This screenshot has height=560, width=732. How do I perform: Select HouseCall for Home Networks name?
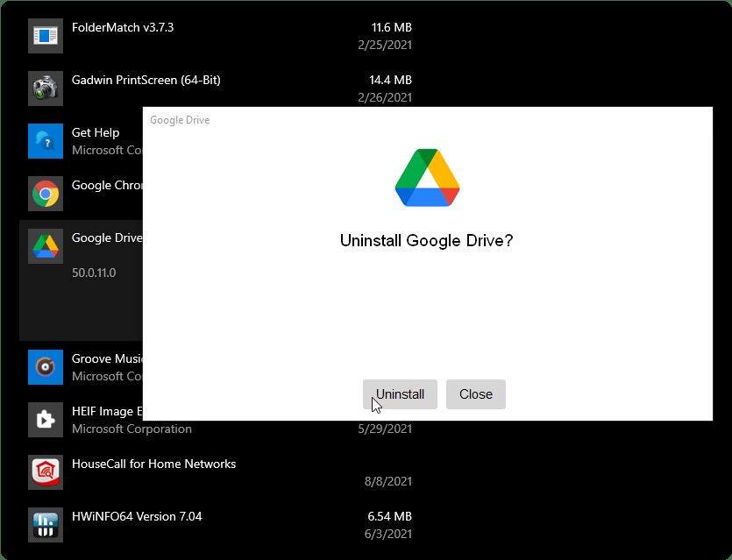[x=153, y=464]
